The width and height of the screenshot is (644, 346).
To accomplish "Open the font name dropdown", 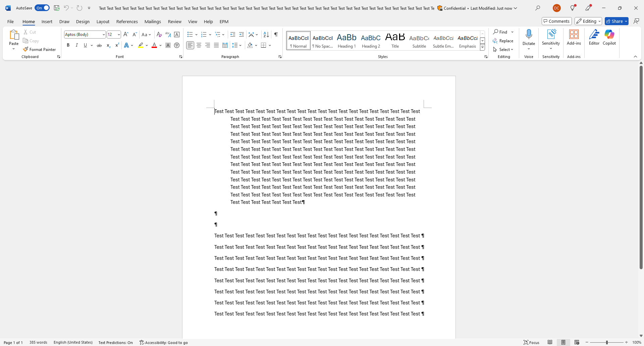I will pos(104,35).
